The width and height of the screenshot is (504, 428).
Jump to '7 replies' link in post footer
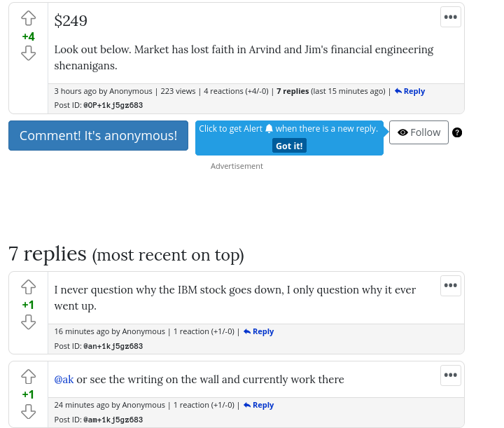click(293, 91)
